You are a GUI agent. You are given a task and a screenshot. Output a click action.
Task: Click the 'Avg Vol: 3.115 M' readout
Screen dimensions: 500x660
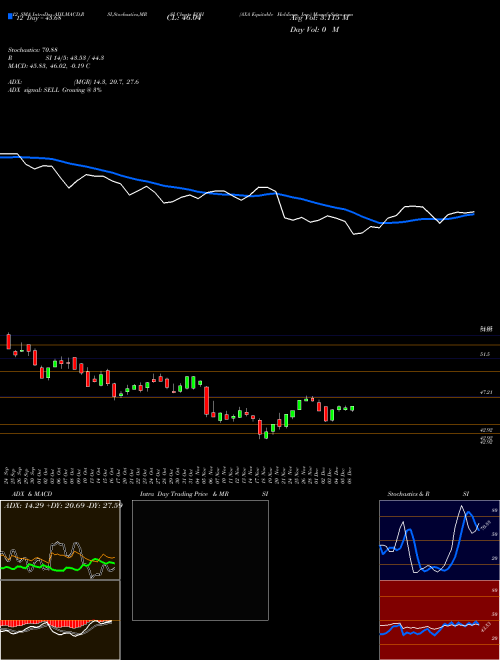pos(320,18)
